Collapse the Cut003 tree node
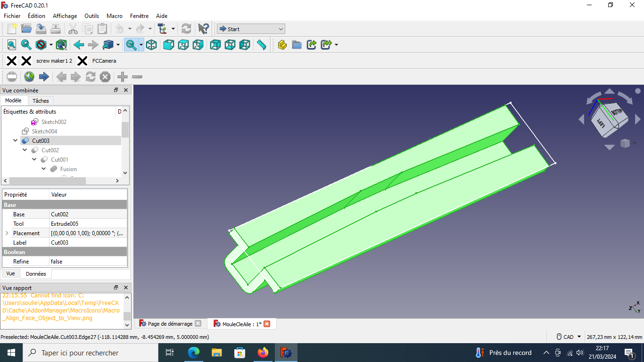 [16, 140]
